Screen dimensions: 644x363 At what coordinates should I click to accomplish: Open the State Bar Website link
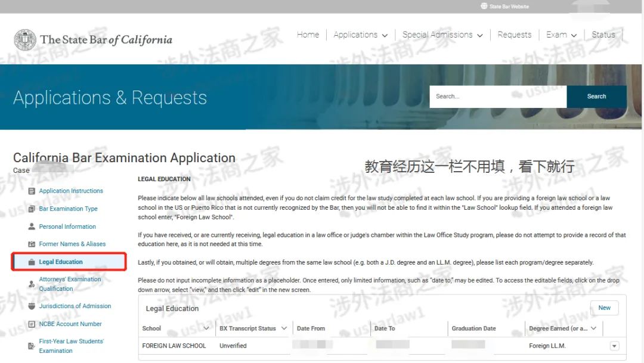[x=509, y=7]
